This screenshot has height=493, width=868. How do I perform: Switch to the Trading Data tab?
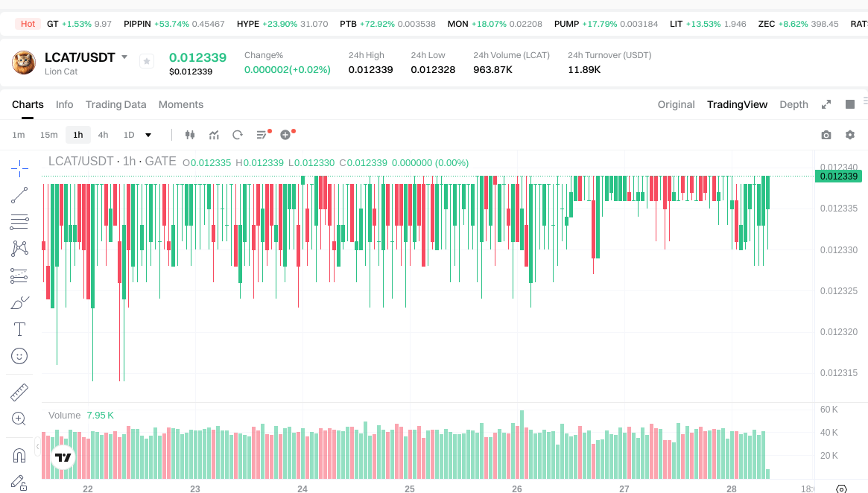[115, 104]
